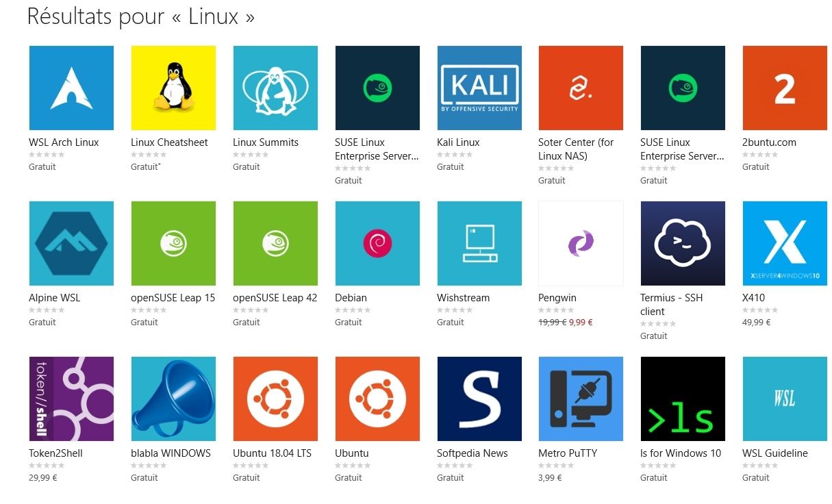Click the icon above the plain Ubuntu title
832x504 pixels.
tap(377, 399)
